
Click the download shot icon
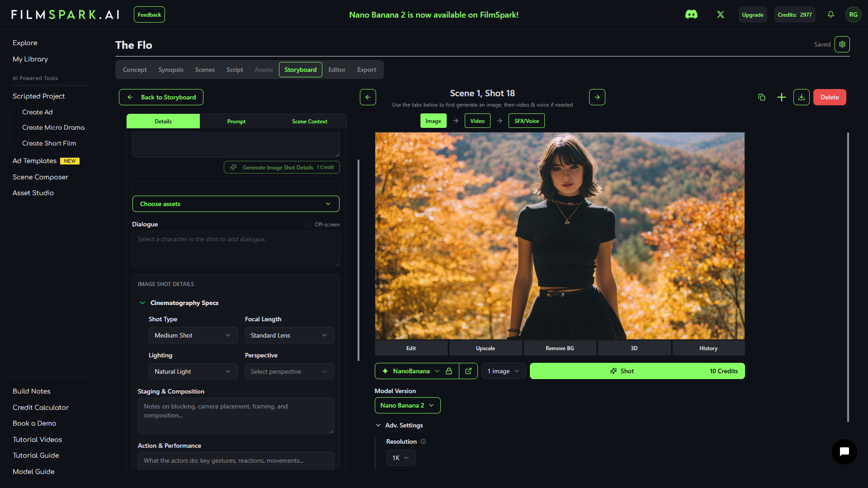point(802,97)
